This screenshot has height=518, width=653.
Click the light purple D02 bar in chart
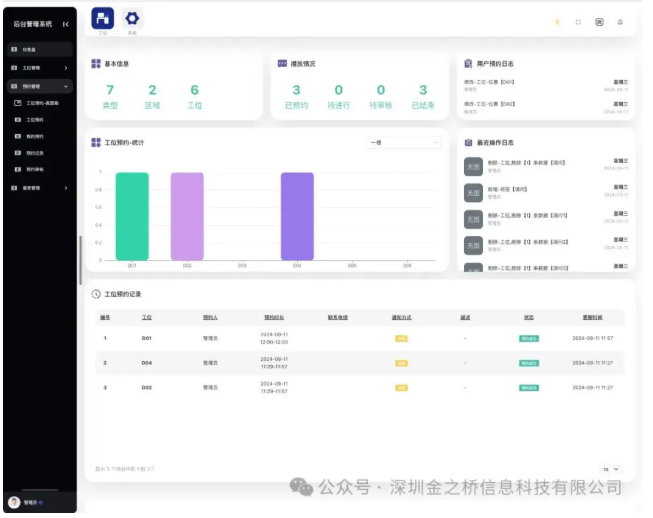(187, 217)
